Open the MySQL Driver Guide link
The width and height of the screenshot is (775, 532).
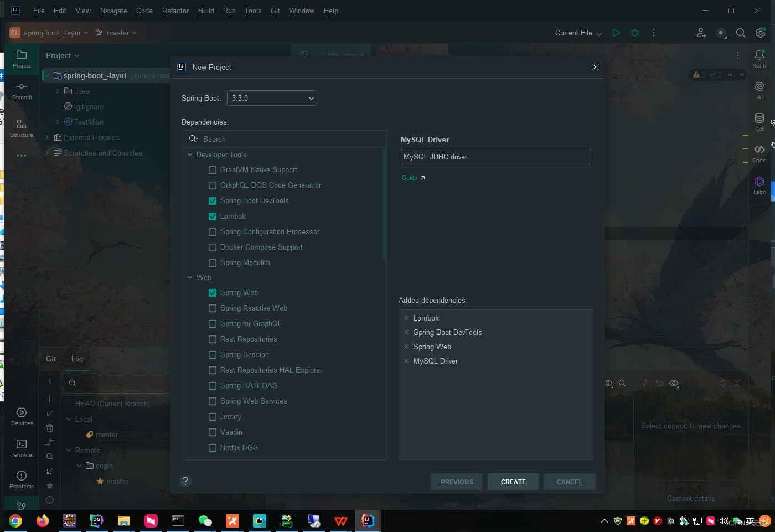pyautogui.click(x=410, y=178)
